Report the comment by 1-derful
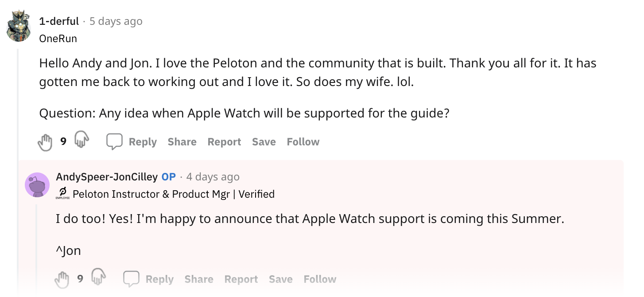644x297 pixels. coord(224,141)
